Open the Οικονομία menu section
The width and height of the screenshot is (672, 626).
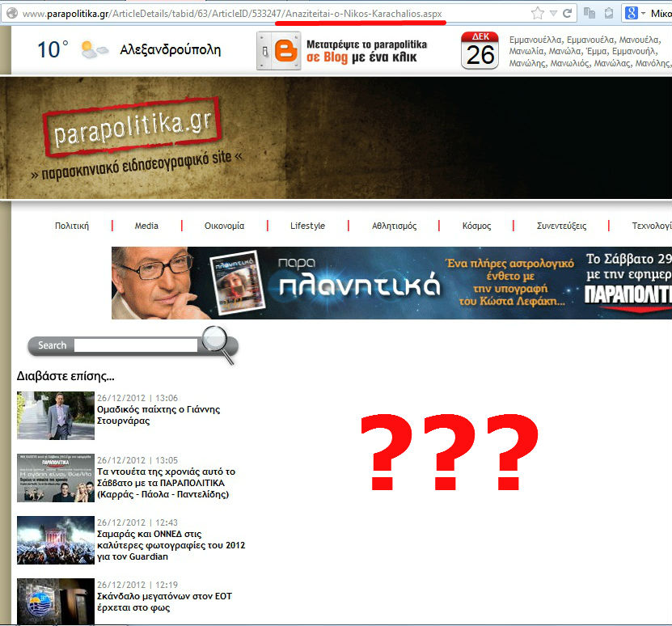click(224, 226)
